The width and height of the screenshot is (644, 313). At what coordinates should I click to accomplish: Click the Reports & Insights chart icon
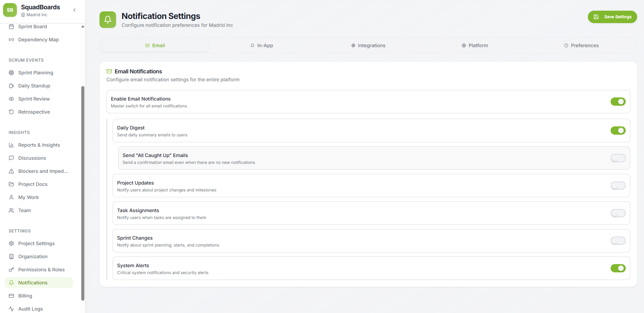11,145
